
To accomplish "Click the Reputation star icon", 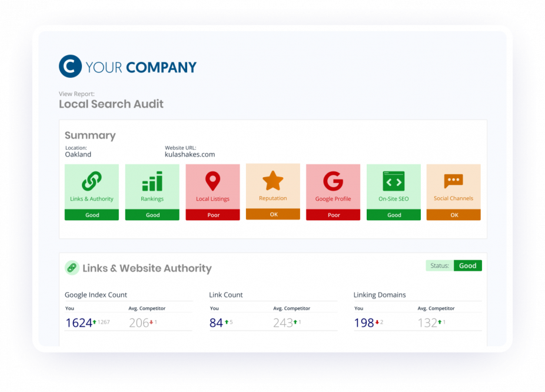I will click(x=273, y=180).
